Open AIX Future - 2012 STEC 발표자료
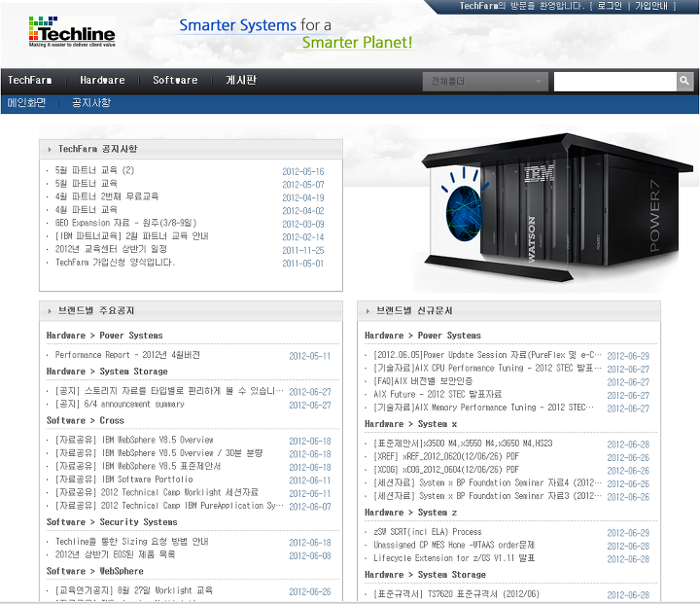 click(437, 395)
